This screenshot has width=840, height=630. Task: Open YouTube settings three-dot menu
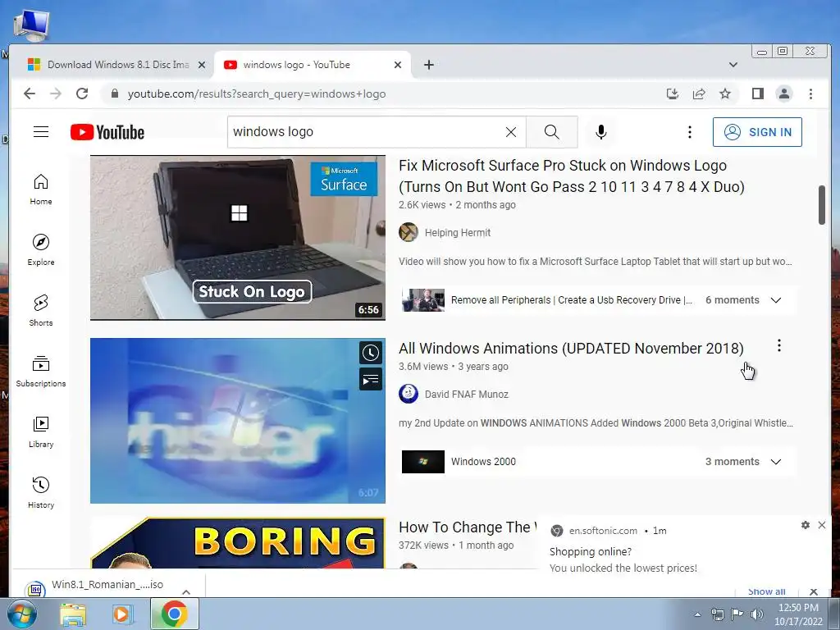pyautogui.click(x=689, y=132)
